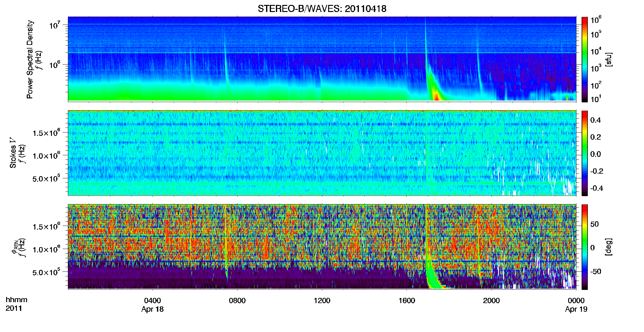Click the degrees color bar for φRTN

click(585, 247)
